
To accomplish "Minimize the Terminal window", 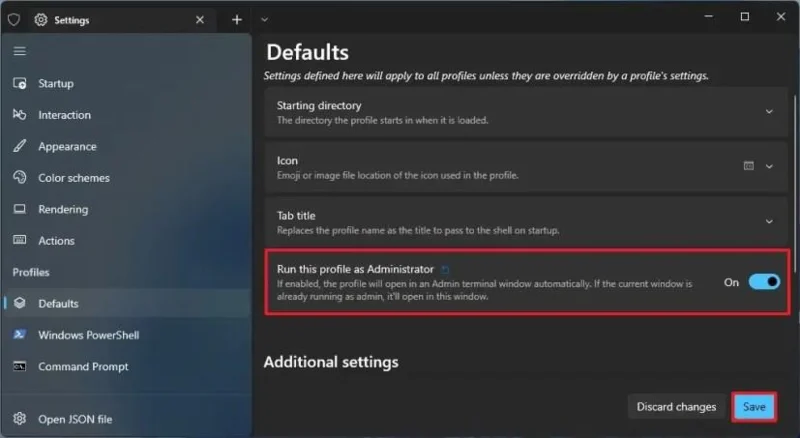I will click(709, 16).
